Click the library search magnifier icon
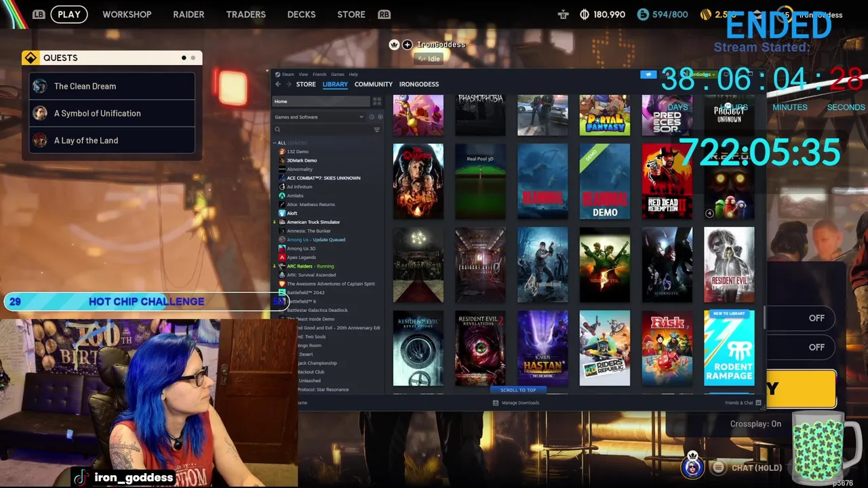 click(x=277, y=129)
